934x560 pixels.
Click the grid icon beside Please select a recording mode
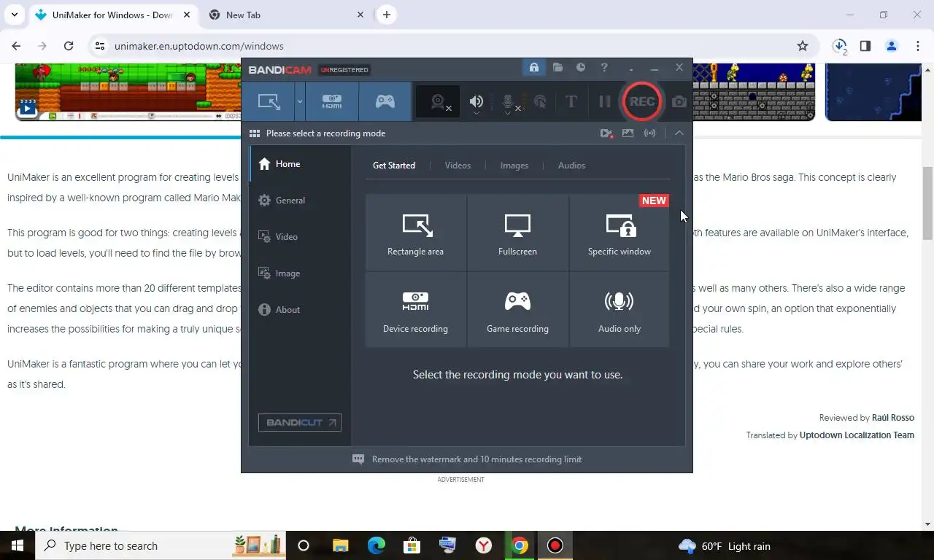click(x=255, y=133)
